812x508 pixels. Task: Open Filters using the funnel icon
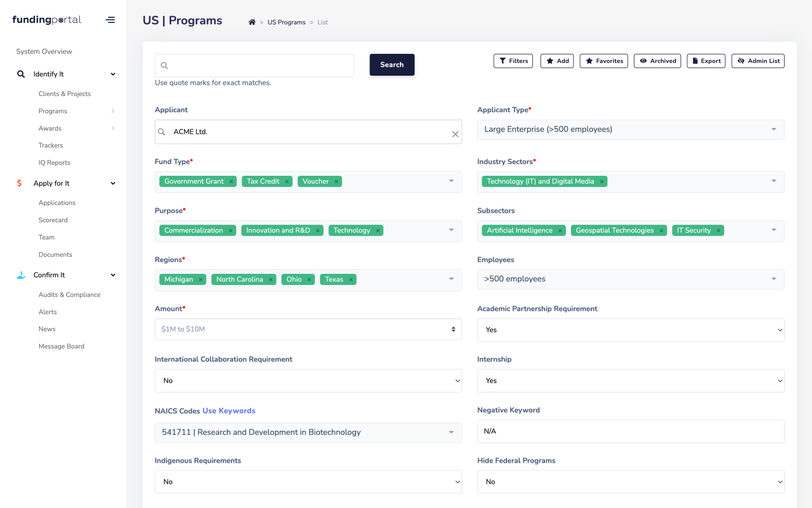(502, 60)
